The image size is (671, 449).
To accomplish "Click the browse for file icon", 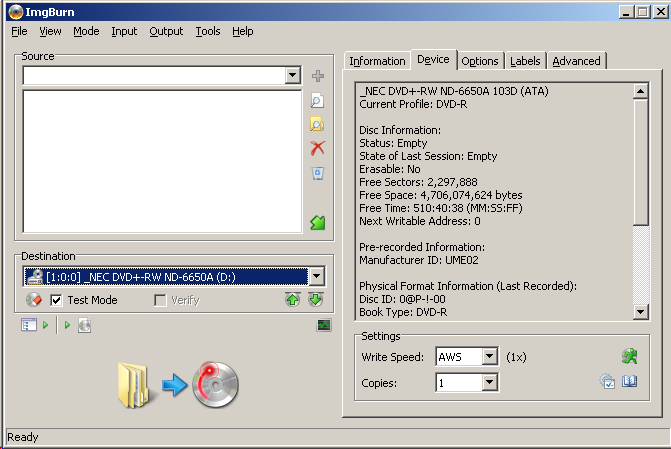I will pyautogui.click(x=317, y=101).
